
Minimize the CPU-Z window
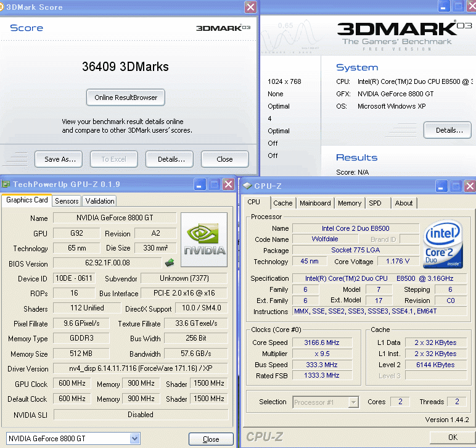point(441,186)
